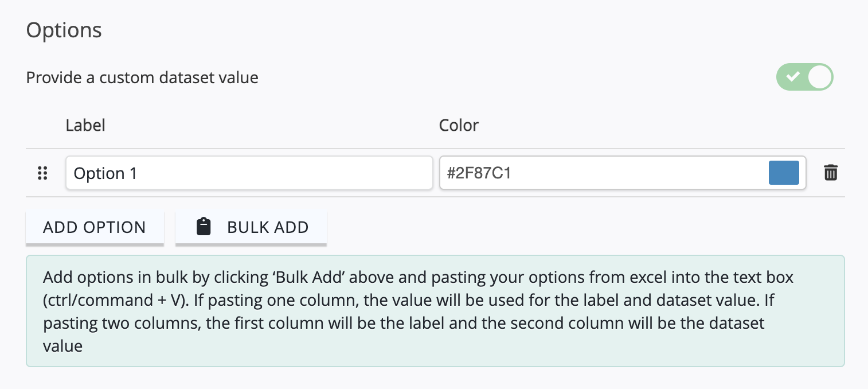Click the BULK ADD button
Image resolution: width=868 pixels, height=389 pixels.
tap(251, 227)
